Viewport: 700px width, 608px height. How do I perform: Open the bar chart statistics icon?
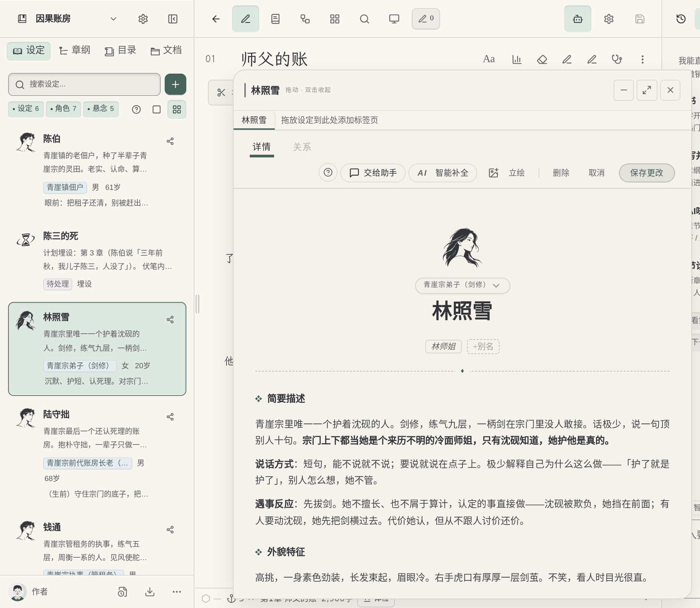[x=517, y=59]
